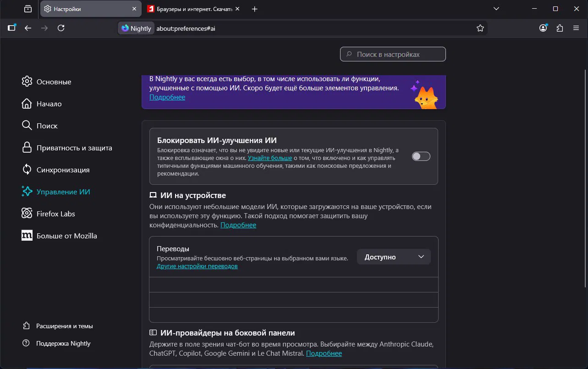Expand the list all tabs chevron

pos(496,9)
